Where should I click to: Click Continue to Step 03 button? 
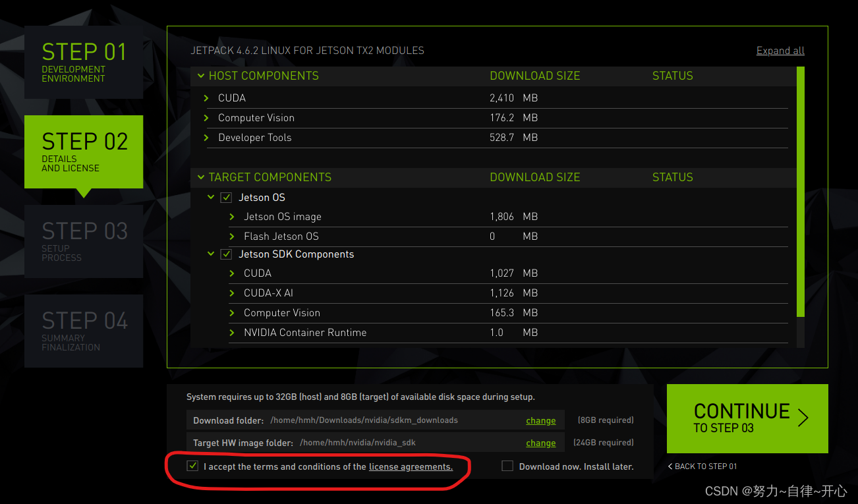click(x=747, y=418)
